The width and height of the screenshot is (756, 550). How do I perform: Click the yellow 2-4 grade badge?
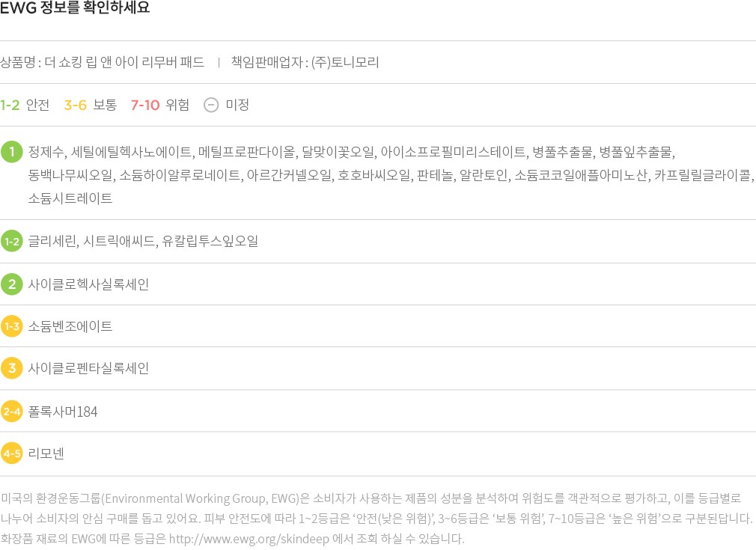coord(11,411)
